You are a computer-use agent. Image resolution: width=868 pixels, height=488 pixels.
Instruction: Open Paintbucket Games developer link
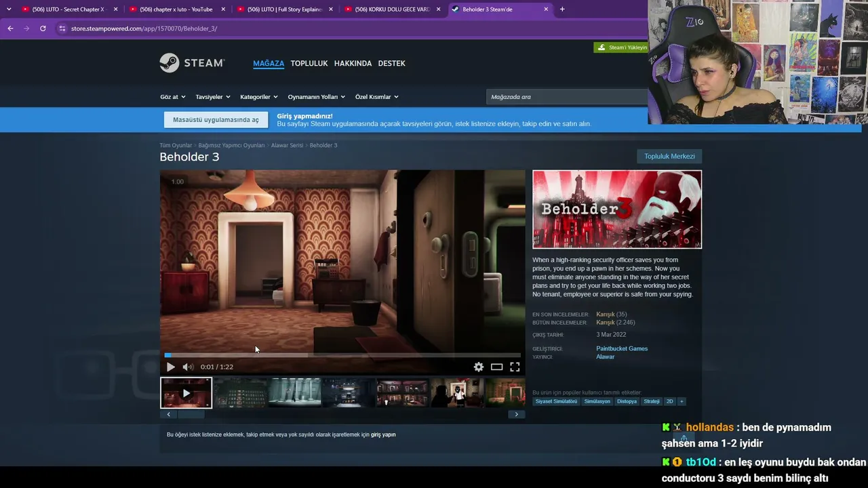[622, 348]
